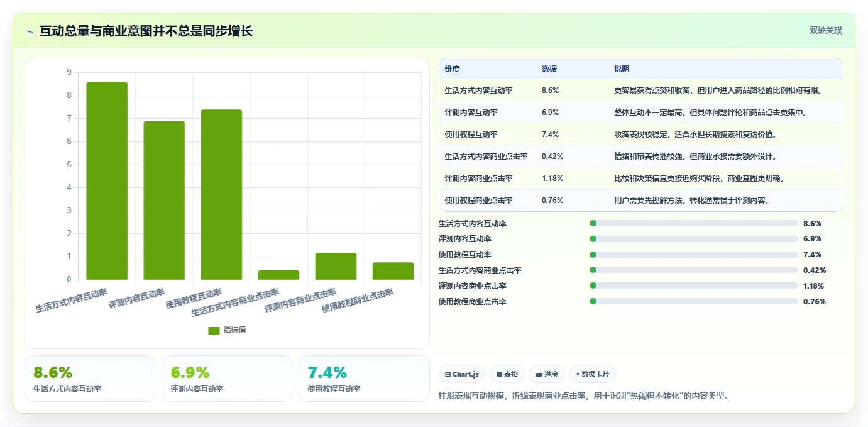Click the table cell 评测内容互动率
Viewport: 868px width, 427px height.
coord(471,113)
